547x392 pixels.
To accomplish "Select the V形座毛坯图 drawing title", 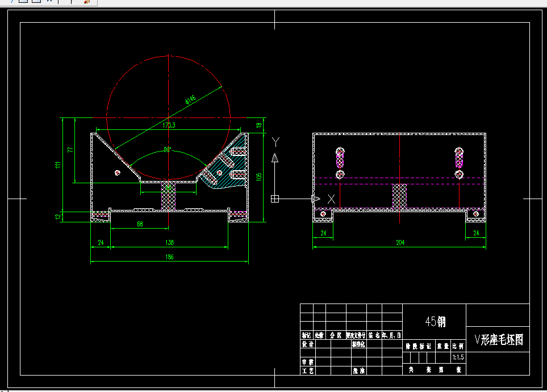I will [499, 339].
